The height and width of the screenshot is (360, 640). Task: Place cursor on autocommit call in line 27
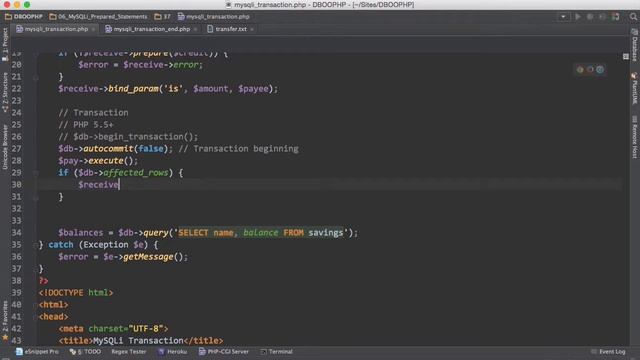click(x=108, y=149)
